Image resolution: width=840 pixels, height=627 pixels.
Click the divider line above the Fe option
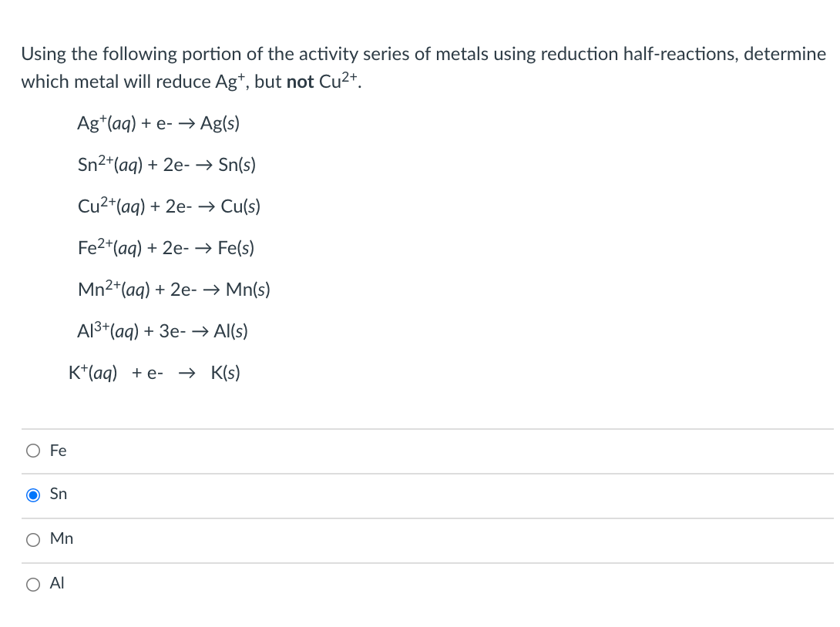coord(420,430)
